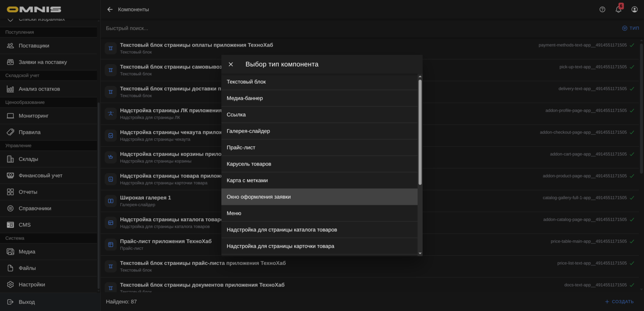Toggle the status check on addon-cart-page-app row
Viewport: 644px width, 311px height.
[631, 153]
